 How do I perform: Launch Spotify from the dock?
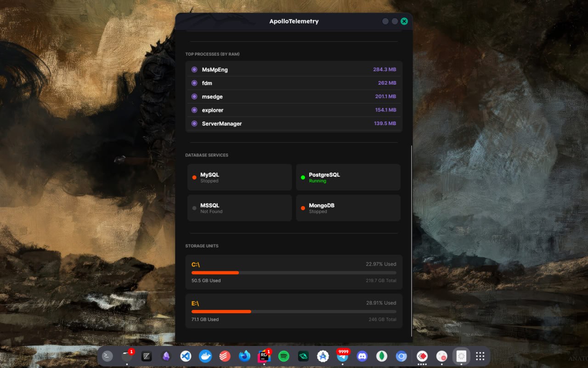pos(284,356)
